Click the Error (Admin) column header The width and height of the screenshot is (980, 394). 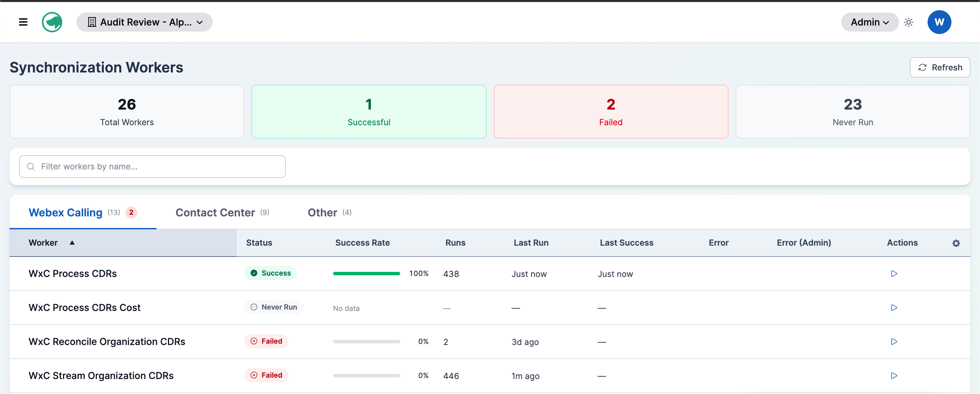[x=803, y=243]
